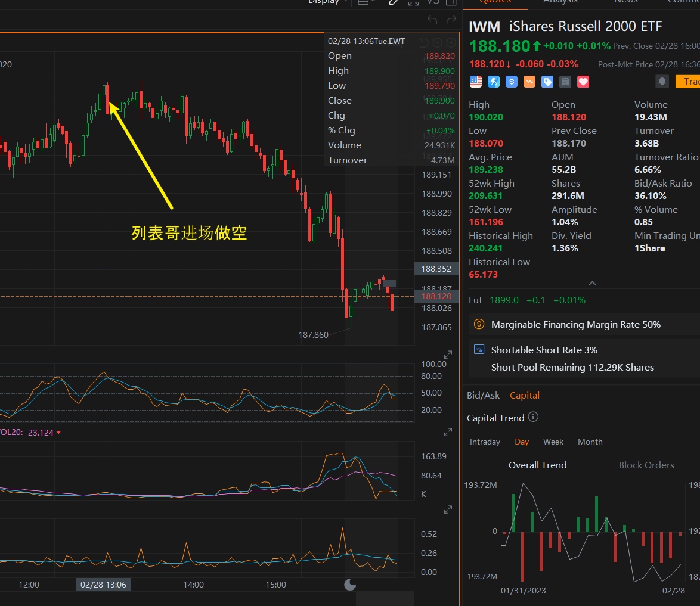Expand the first oscillator indicator panel
Image resolution: width=700 pixels, height=606 pixels.
[448, 355]
